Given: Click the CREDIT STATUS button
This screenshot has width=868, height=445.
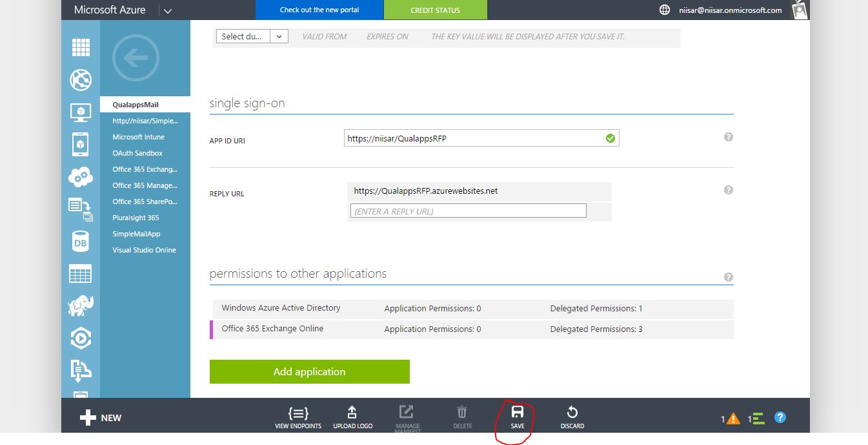Looking at the screenshot, I should 436,10.
